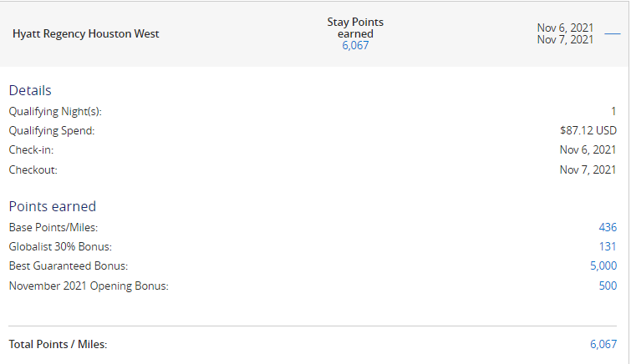This screenshot has width=631, height=364.
Task: Select the Globalist 30% Bonus 131 value
Action: coord(608,246)
